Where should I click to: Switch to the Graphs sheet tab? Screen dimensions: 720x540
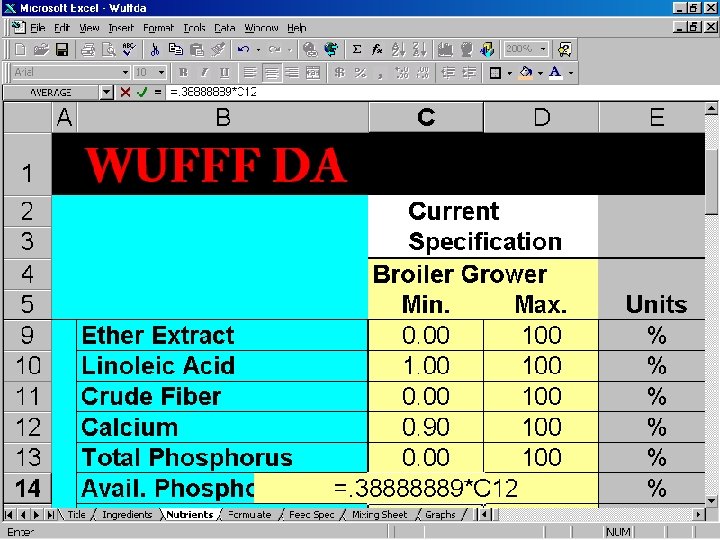[440, 515]
